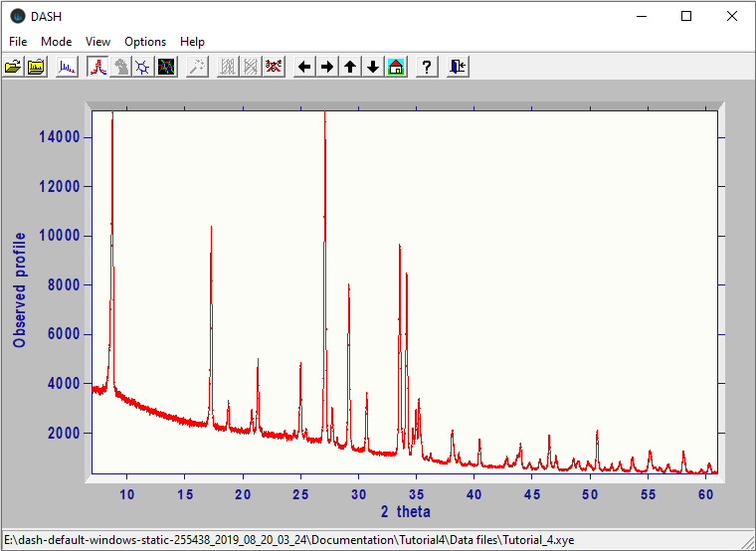Viewport: 756px width, 551px height.
Task: Open the Options menu
Action: [x=145, y=42]
